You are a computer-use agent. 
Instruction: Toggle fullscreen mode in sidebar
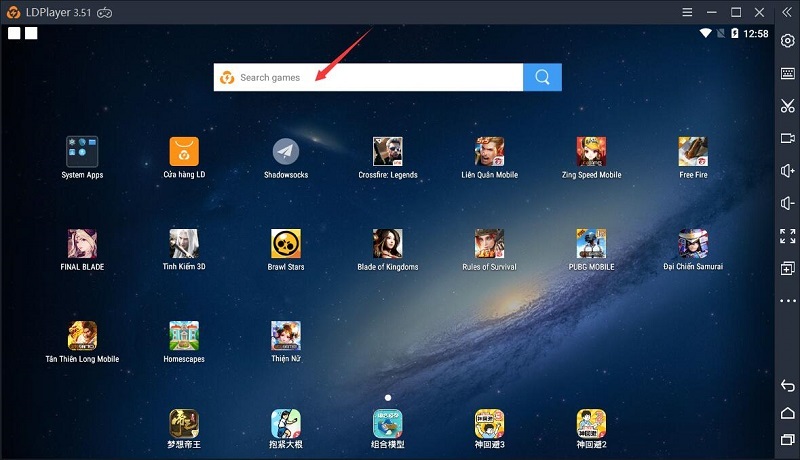pyautogui.click(x=787, y=236)
